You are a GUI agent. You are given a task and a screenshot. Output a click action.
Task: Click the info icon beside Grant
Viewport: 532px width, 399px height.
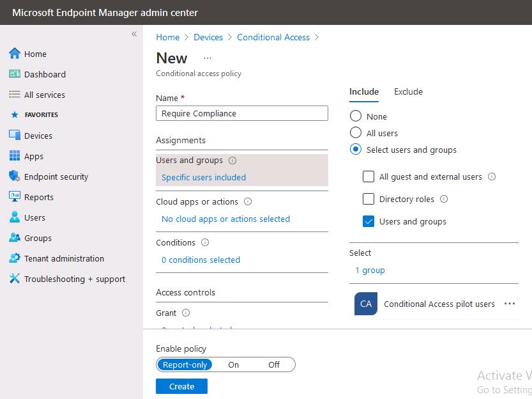pyautogui.click(x=186, y=313)
